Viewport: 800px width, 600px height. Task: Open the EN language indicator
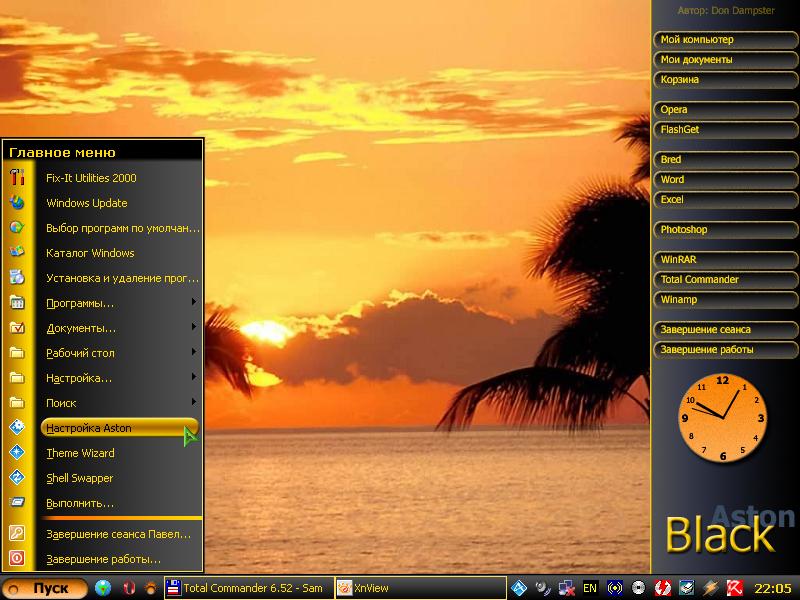(590, 588)
